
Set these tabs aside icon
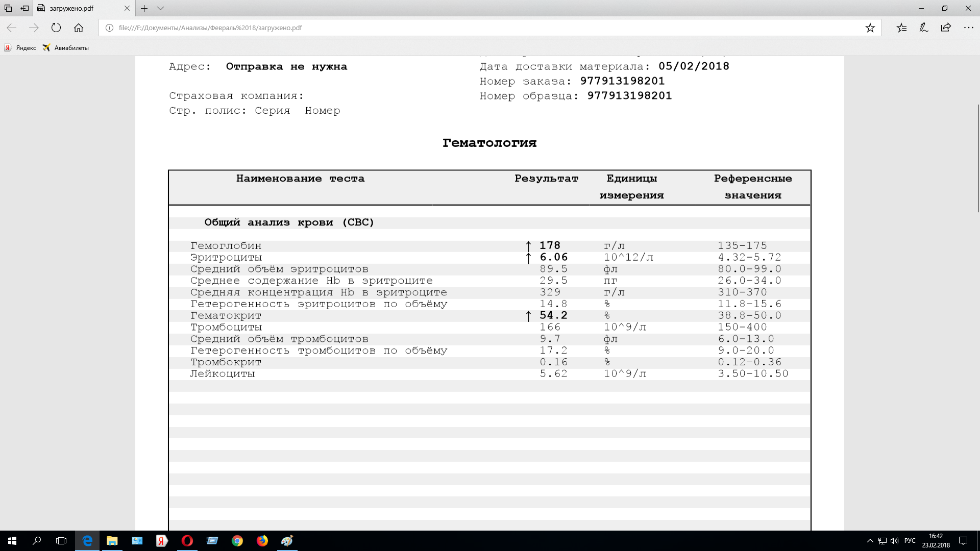pyautogui.click(x=24, y=8)
